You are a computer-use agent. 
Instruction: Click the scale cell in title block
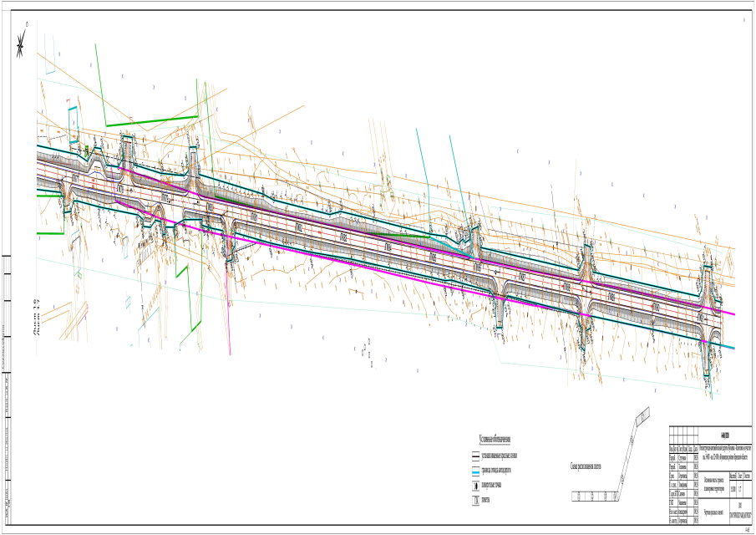tap(734, 489)
